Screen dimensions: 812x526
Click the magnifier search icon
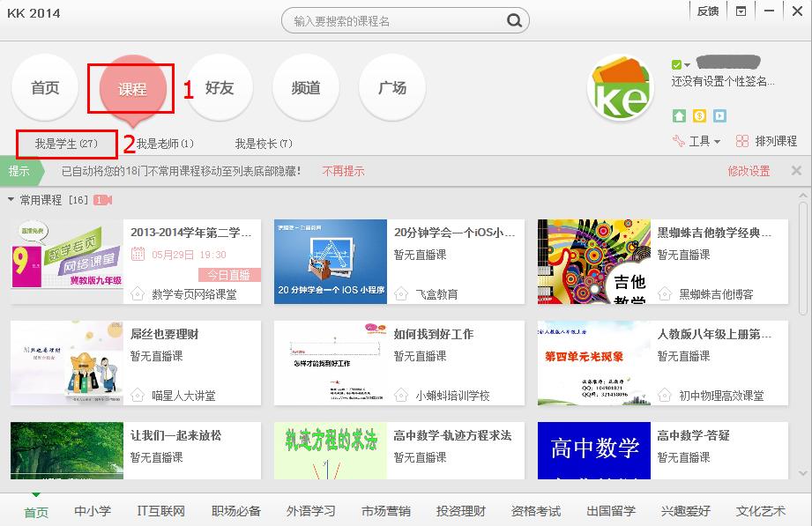click(514, 21)
